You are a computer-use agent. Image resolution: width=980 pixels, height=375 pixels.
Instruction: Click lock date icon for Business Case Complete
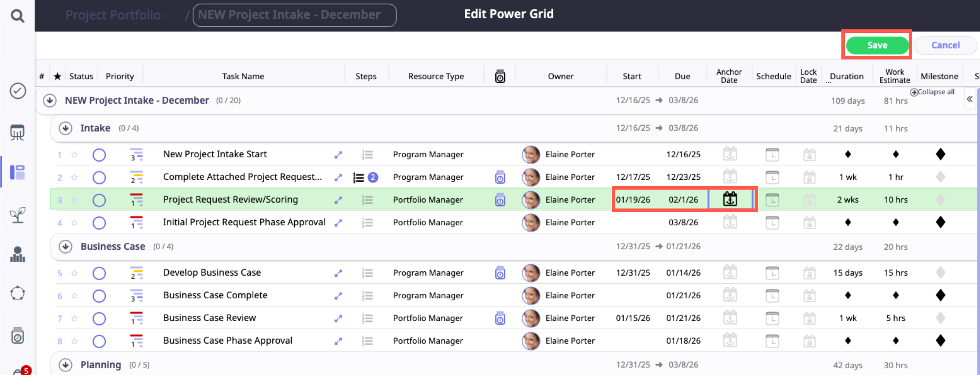pyautogui.click(x=809, y=296)
